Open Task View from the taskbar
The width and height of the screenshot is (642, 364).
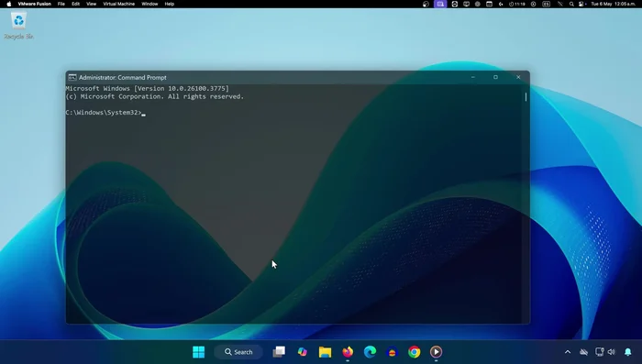click(279, 352)
